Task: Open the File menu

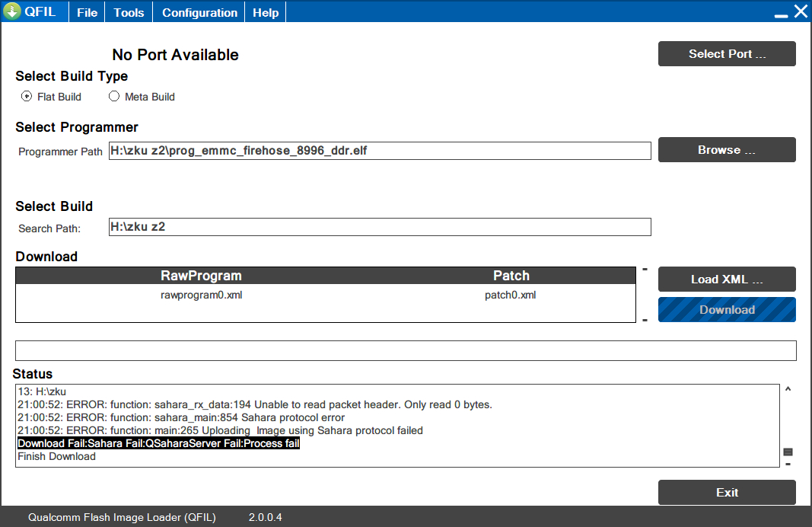Action: click(x=87, y=12)
